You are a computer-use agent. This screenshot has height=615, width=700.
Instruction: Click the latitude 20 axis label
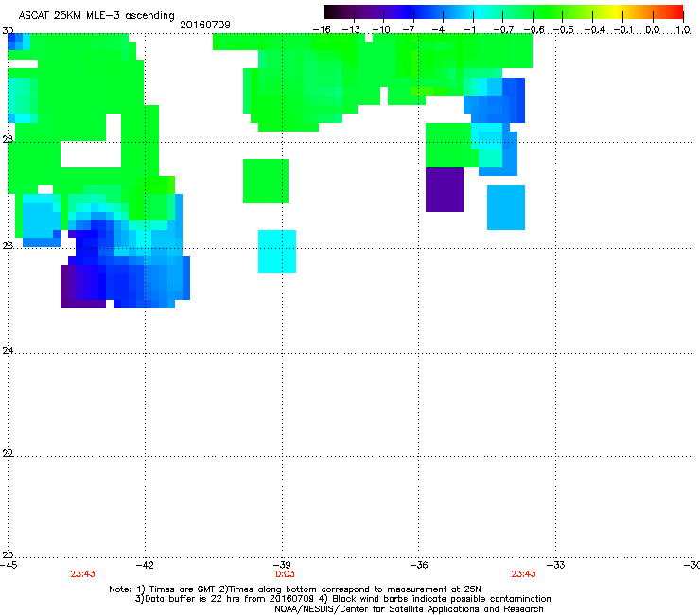click(8, 555)
